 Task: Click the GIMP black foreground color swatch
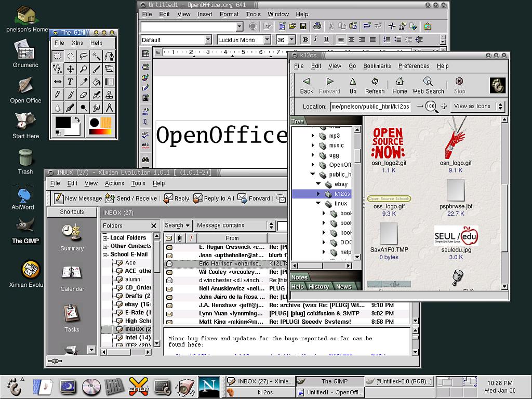click(63, 122)
